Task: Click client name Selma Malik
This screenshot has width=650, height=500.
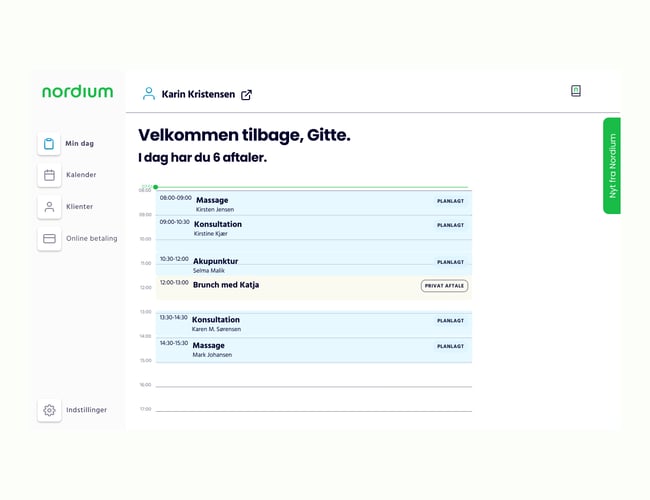Action: pos(209,271)
